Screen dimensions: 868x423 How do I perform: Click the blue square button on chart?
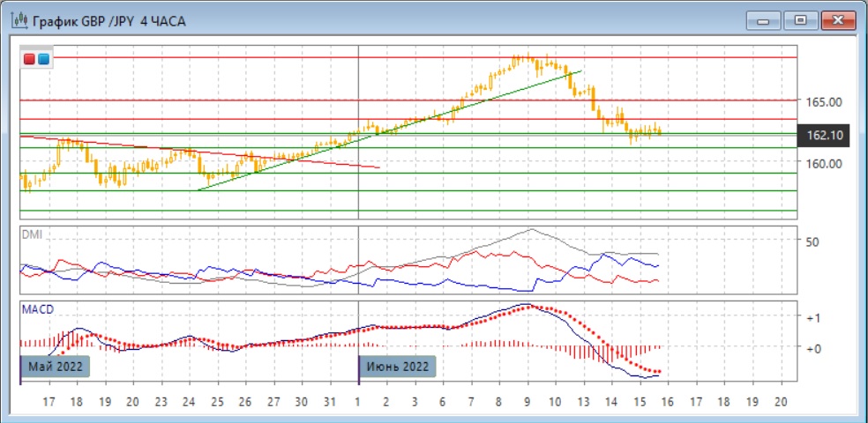(x=43, y=59)
